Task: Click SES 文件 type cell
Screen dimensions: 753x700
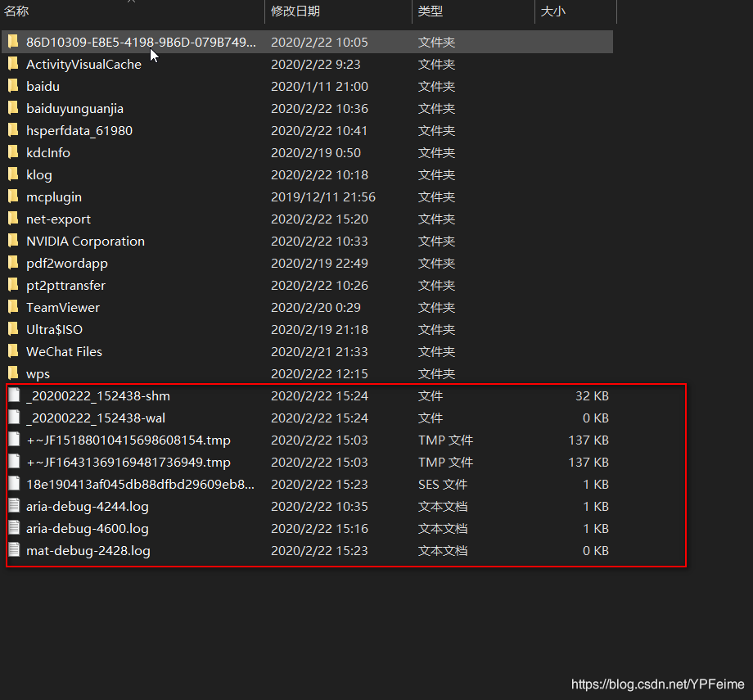Action: tap(443, 485)
